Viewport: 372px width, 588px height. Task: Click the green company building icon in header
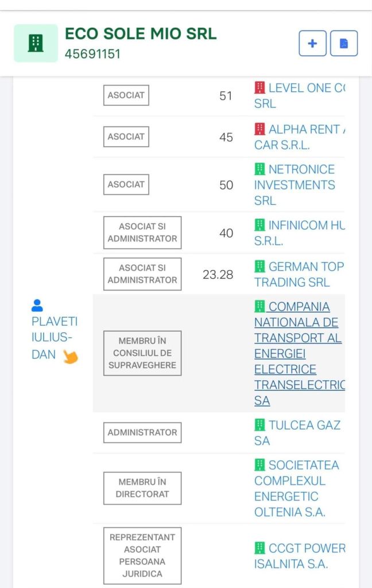click(36, 43)
